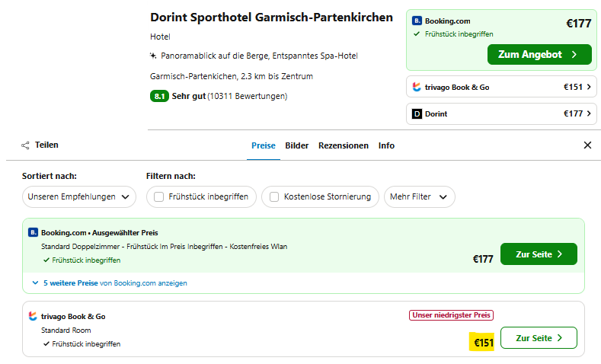Image resolution: width=601 pixels, height=364 pixels.
Task: Click the highlighted €151 price
Action: (484, 343)
